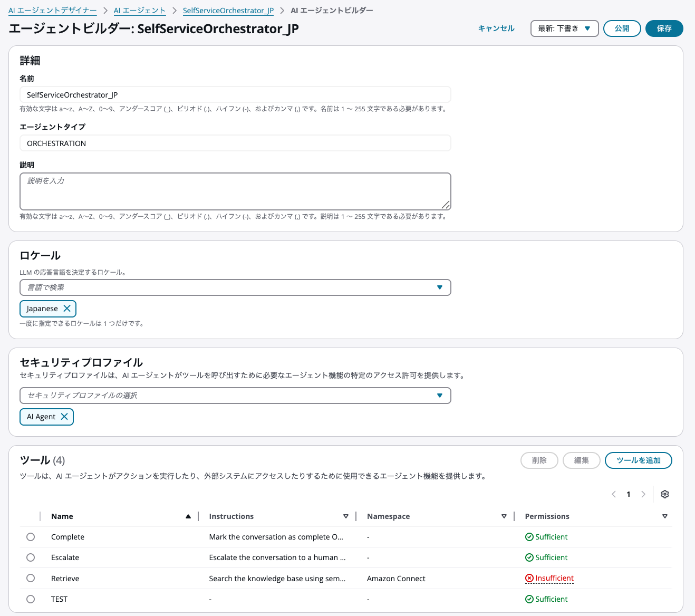Click inside the 説明 description field
Image resolution: width=695 pixels, height=616 pixels.
coord(235,191)
